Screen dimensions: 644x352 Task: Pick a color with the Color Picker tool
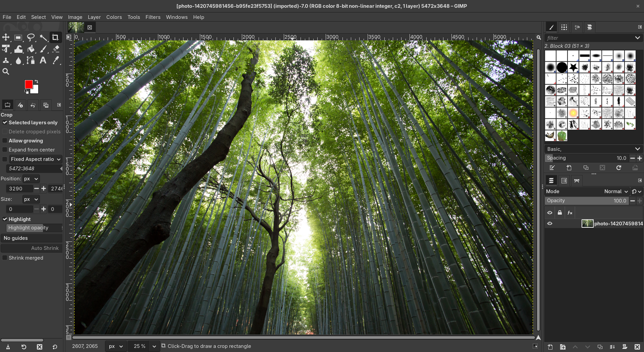[x=56, y=60]
